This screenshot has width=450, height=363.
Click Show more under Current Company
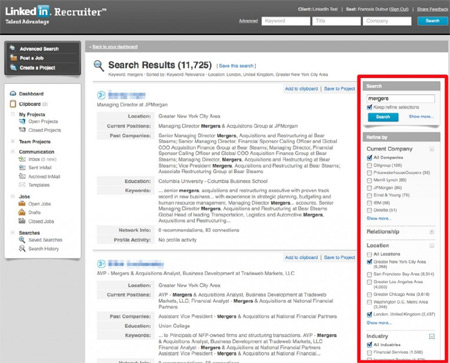379,218
